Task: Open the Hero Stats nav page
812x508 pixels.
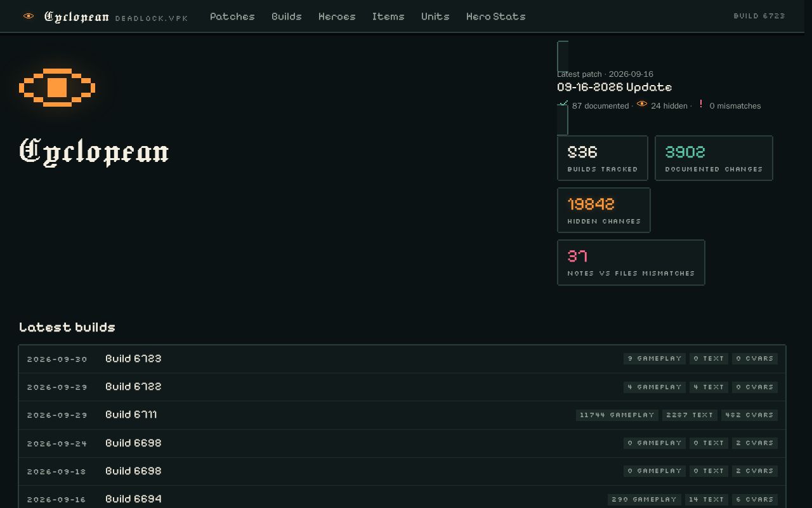Action: click(496, 17)
